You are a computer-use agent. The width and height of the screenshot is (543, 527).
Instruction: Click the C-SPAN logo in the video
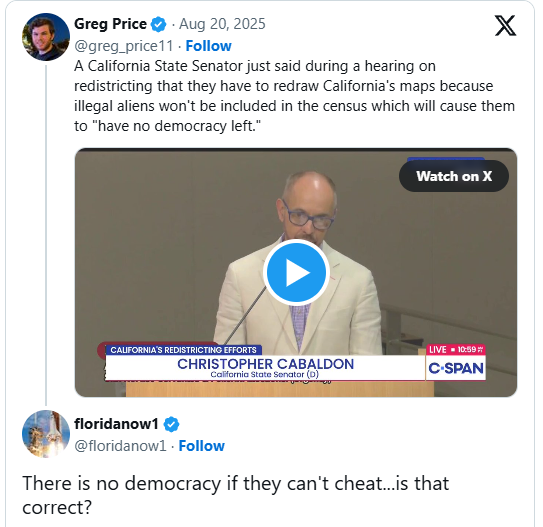[456, 368]
